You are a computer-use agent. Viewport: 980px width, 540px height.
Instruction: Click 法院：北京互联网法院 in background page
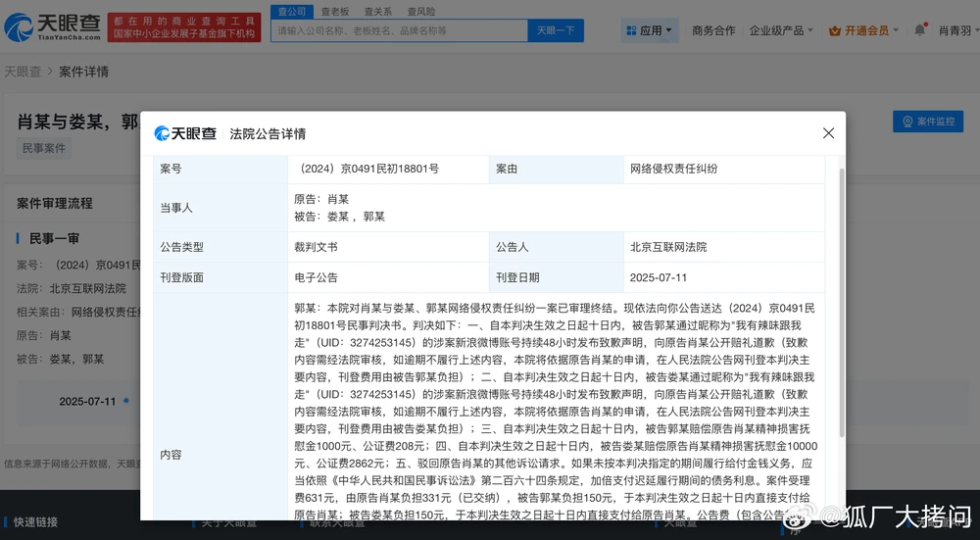72,288
